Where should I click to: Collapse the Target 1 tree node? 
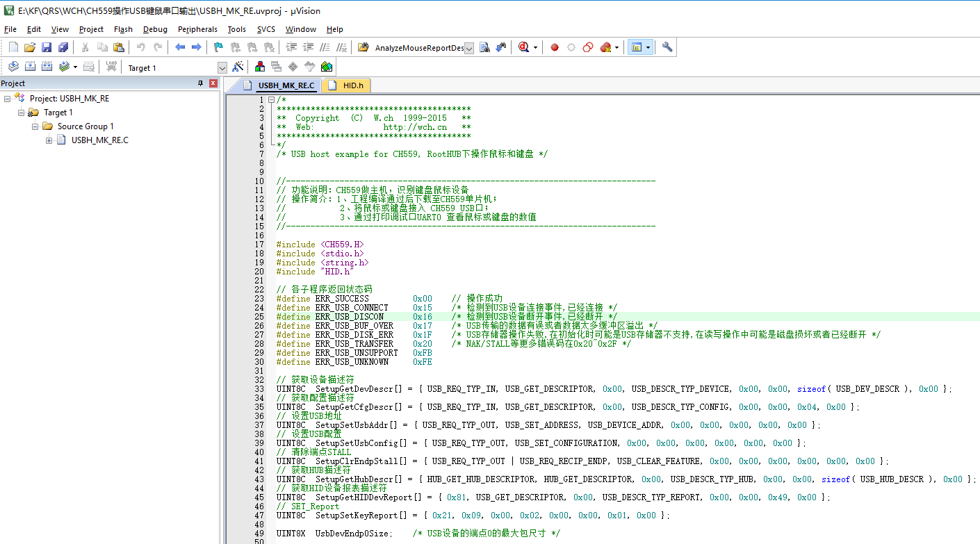pos(21,113)
